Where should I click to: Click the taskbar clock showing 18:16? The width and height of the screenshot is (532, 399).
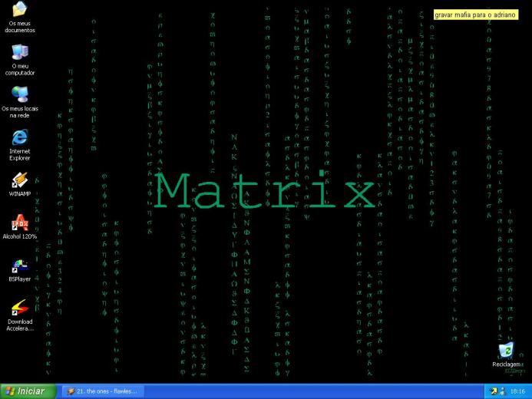coord(517,391)
